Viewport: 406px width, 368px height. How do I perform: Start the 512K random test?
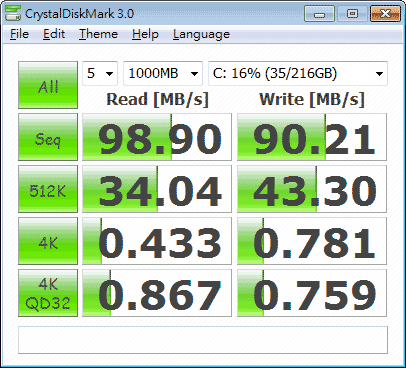coord(48,189)
